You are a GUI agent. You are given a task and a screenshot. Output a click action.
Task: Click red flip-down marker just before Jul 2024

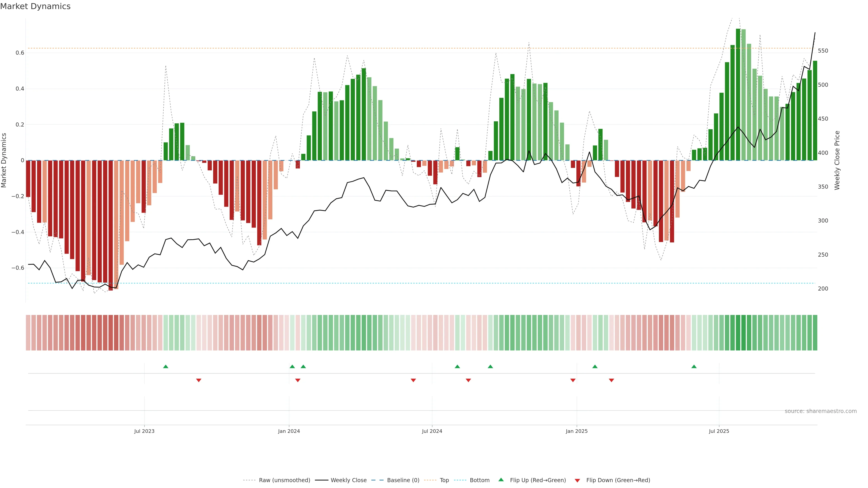click(413, 380)
